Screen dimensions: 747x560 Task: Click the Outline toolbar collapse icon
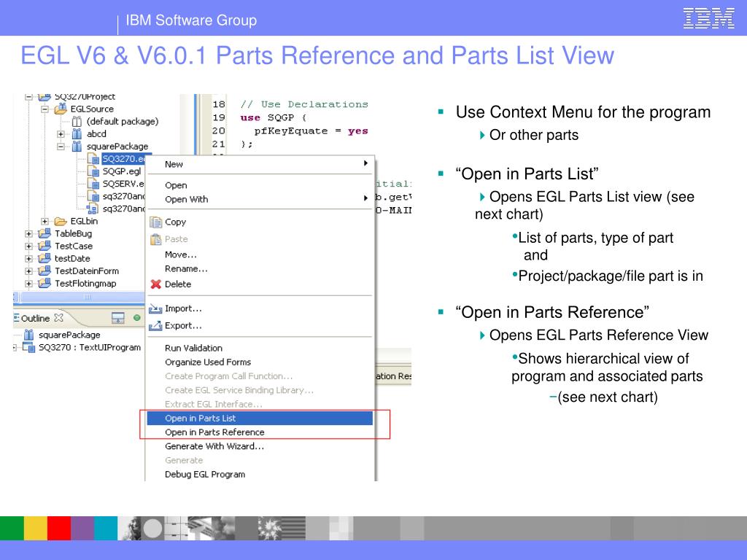(117, 318)
